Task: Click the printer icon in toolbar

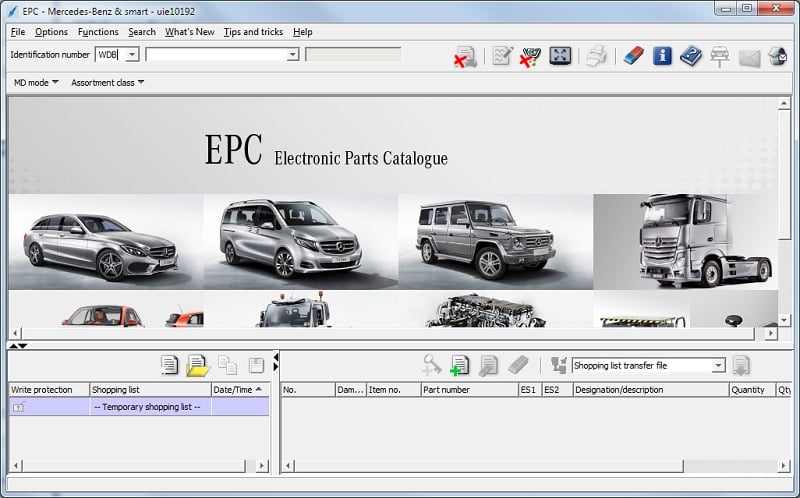Action: (596, 56)
